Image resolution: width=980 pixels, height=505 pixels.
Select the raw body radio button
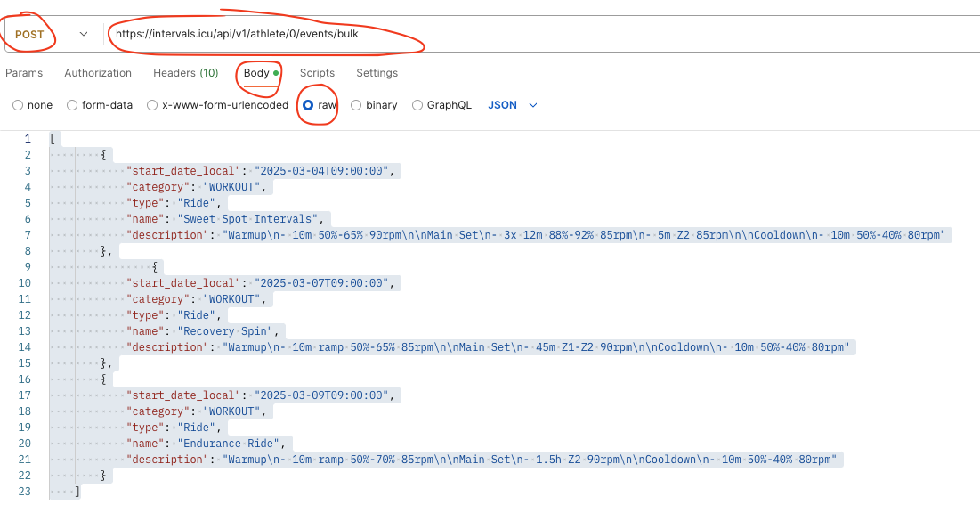click(307, 105)
